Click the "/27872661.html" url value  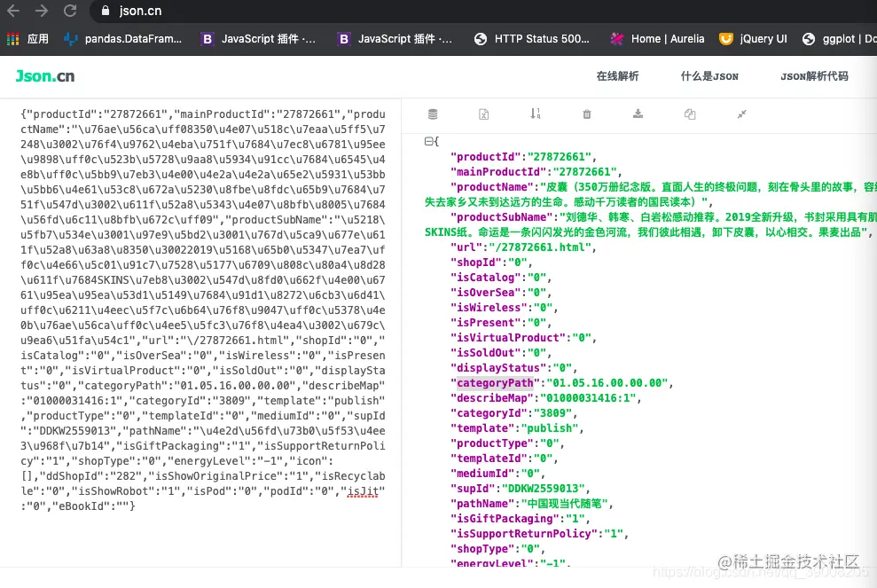tap(540, 247)
